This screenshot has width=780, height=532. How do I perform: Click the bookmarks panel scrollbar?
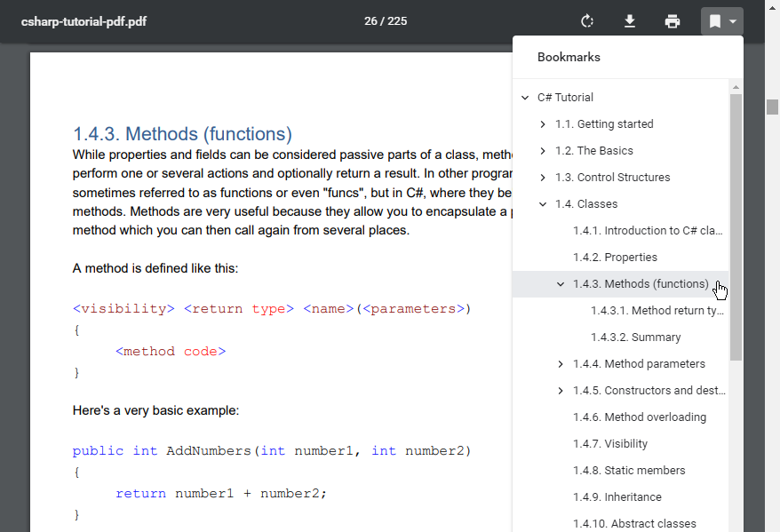[x=736, y=226]
